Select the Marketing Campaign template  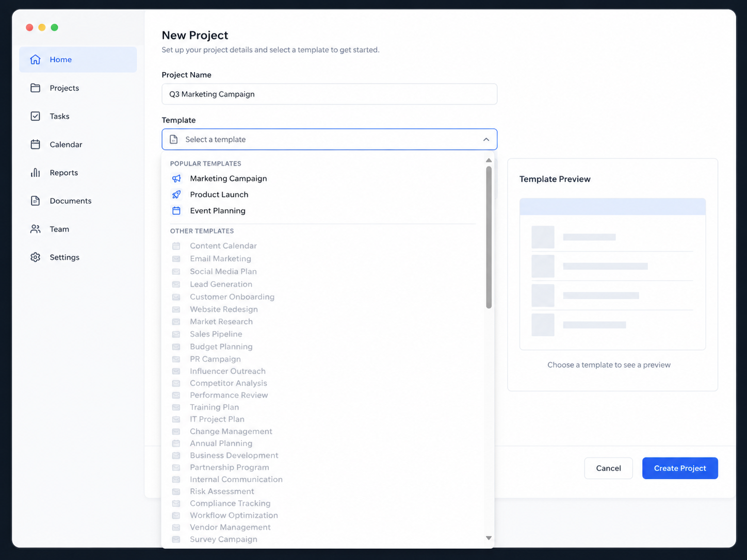pyautogui.click(x=323, y=178)
